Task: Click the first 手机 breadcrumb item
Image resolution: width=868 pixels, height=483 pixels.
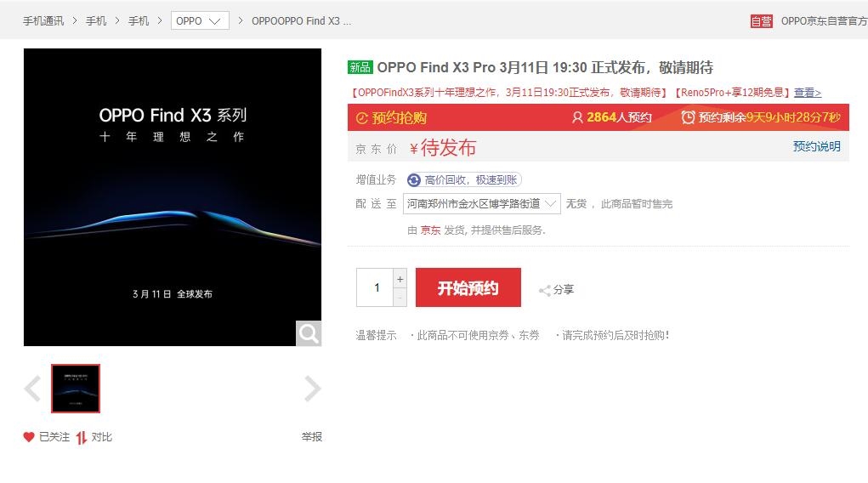Action: click(96, 21)
